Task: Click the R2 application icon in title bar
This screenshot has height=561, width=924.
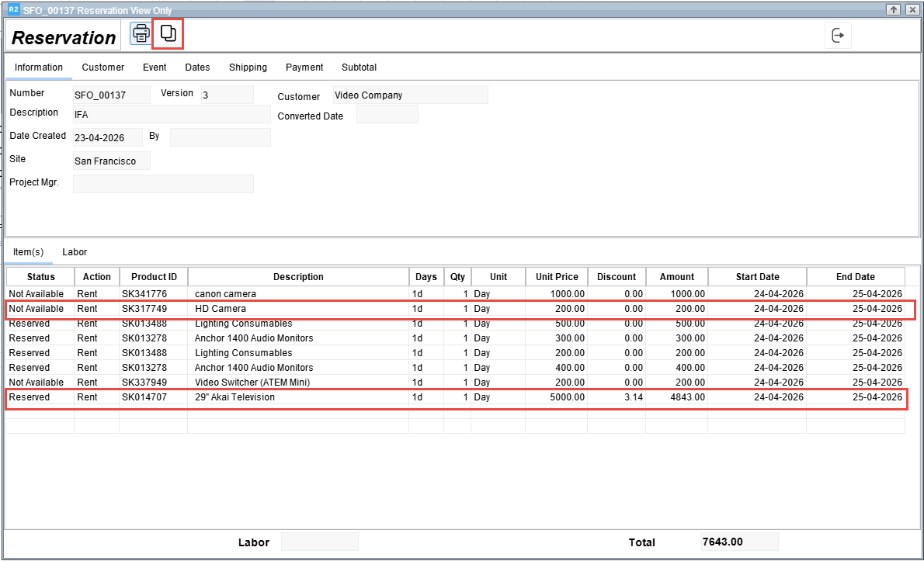Action: pos(13,9)
